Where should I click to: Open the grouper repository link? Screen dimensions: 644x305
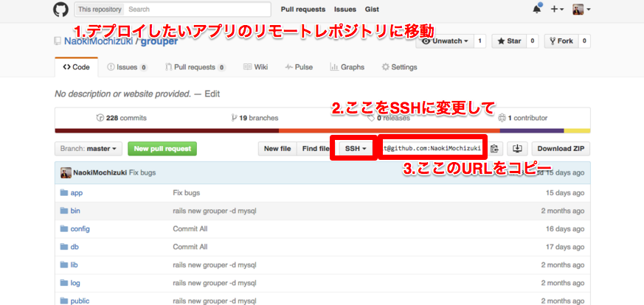click(159, 41)
